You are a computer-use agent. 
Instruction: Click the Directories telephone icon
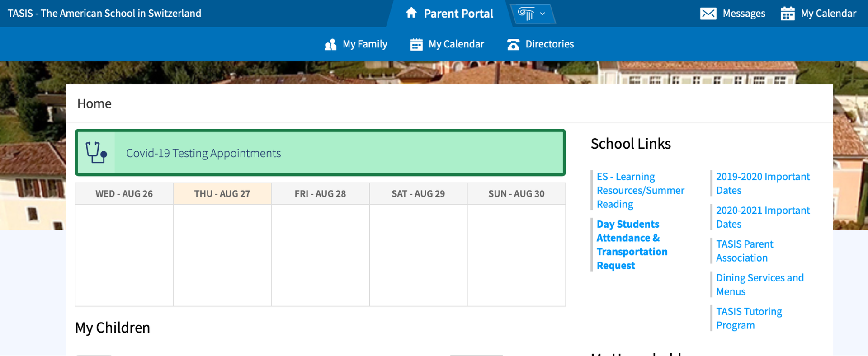tap(513, 44)
